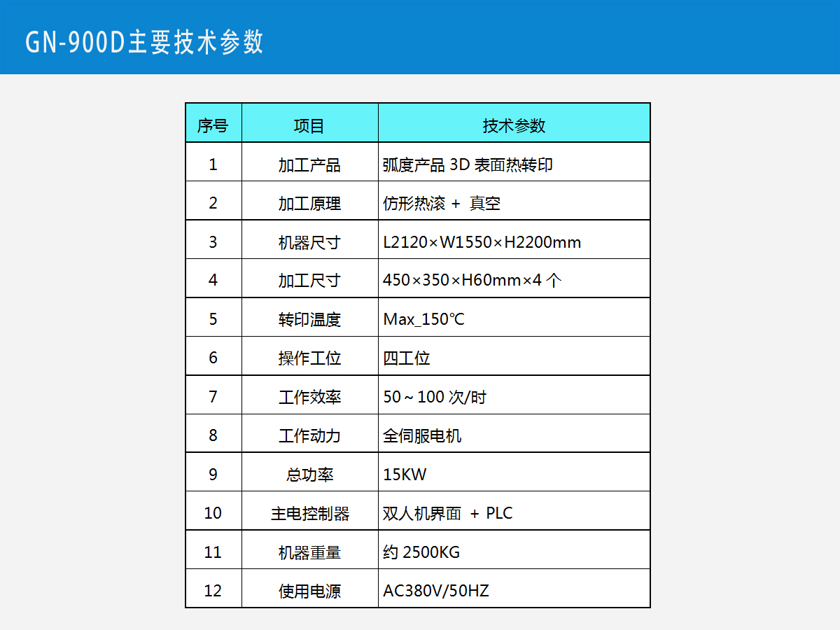Click the 机器尺寸 cell
Screen dimensions: 840x630
(310, 239)
